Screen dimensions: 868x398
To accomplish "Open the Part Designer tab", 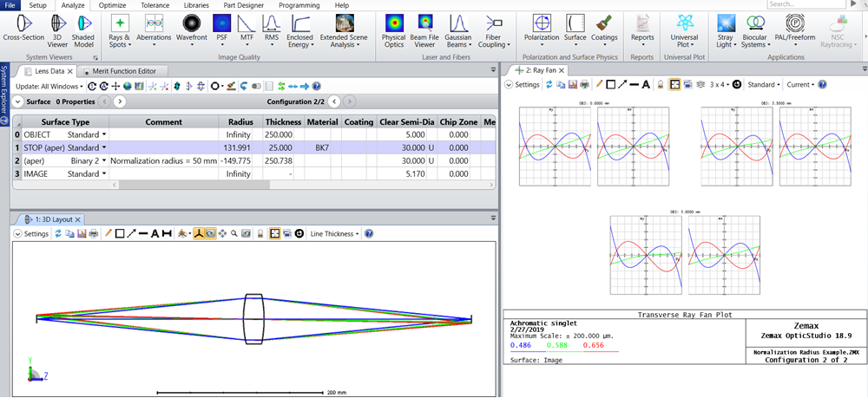I will (246, 5).
